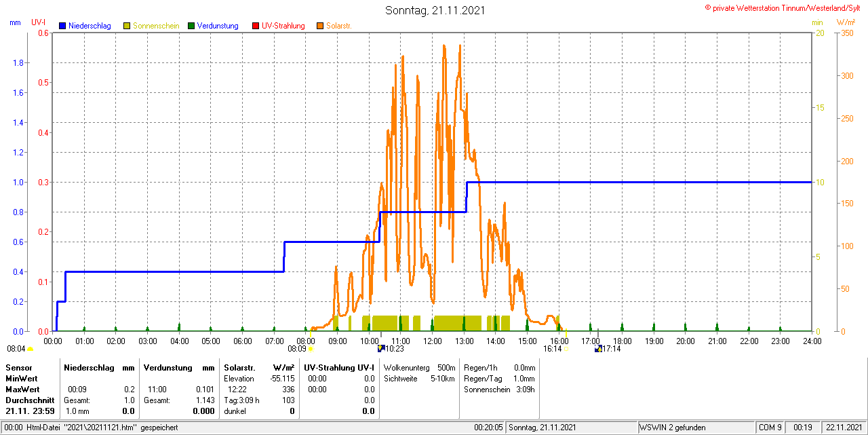The width and height of the screenshot is (868, 435).
Task: Click the 1.8 value on the mm axis
Action: point(19,63)
